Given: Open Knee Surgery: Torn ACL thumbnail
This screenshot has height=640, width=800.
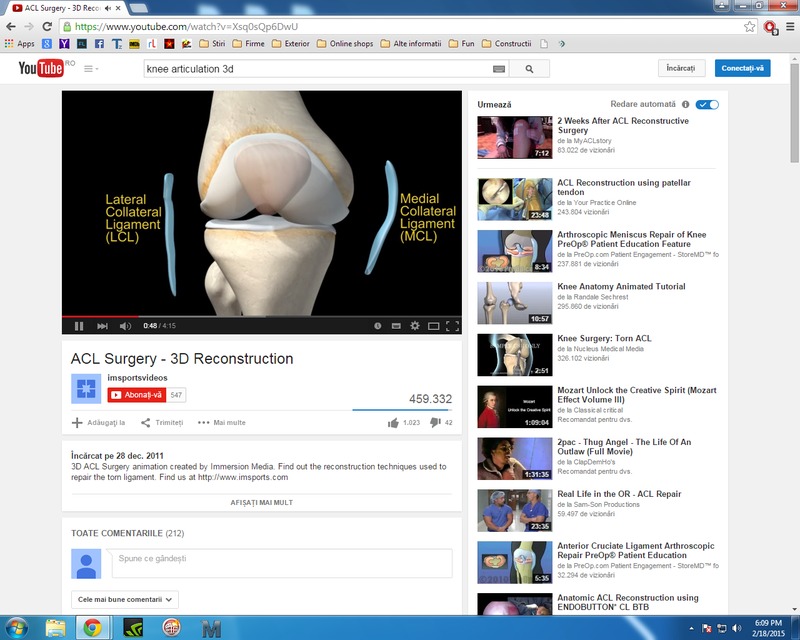Looking at the screenshot, I should (x=515, y=355).
